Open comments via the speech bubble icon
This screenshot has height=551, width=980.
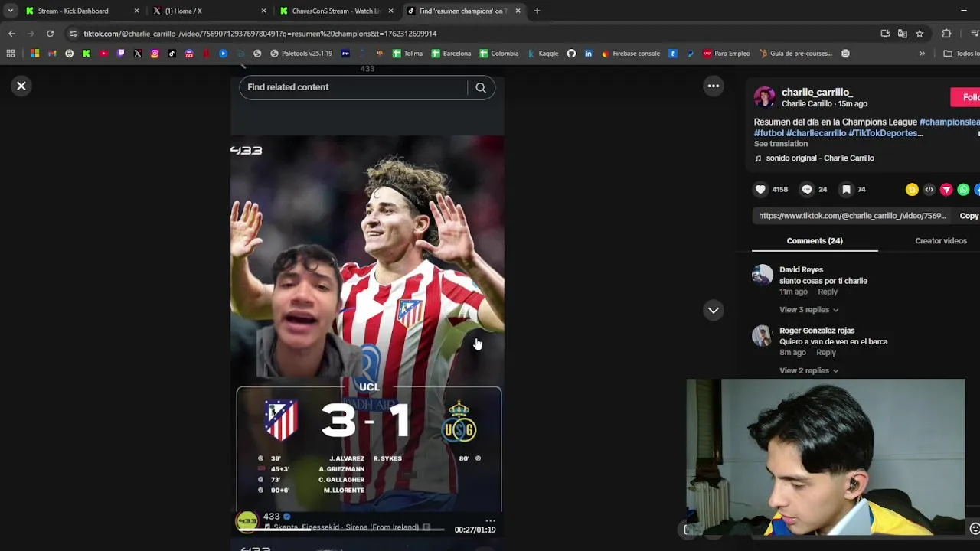(806, 189)
